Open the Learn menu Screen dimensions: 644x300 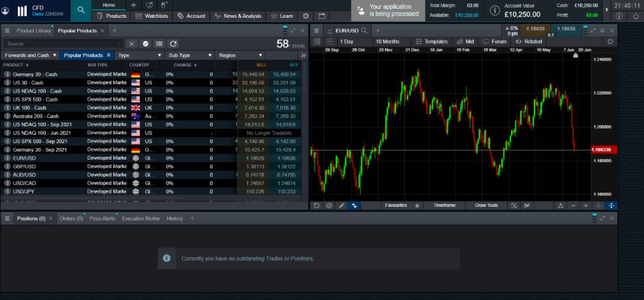pyautogui.click(x=282, y=16)
